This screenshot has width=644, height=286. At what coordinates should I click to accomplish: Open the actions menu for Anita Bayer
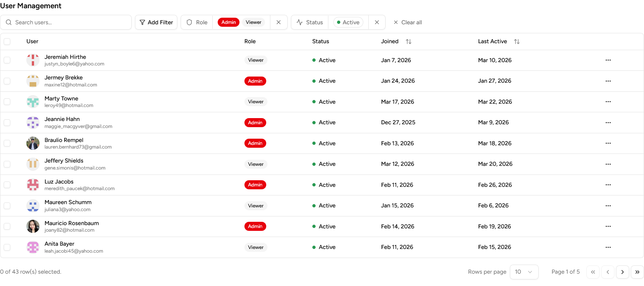click(x=608, y=247)
